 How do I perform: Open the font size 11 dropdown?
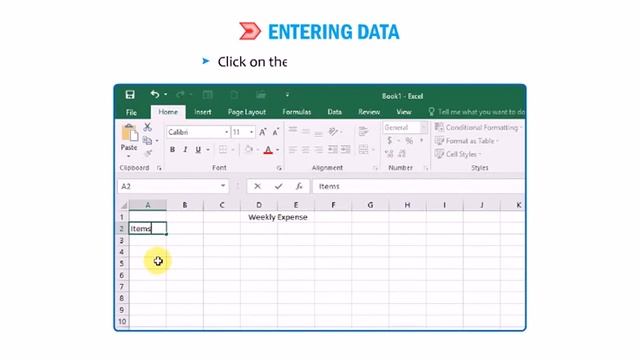251,132
